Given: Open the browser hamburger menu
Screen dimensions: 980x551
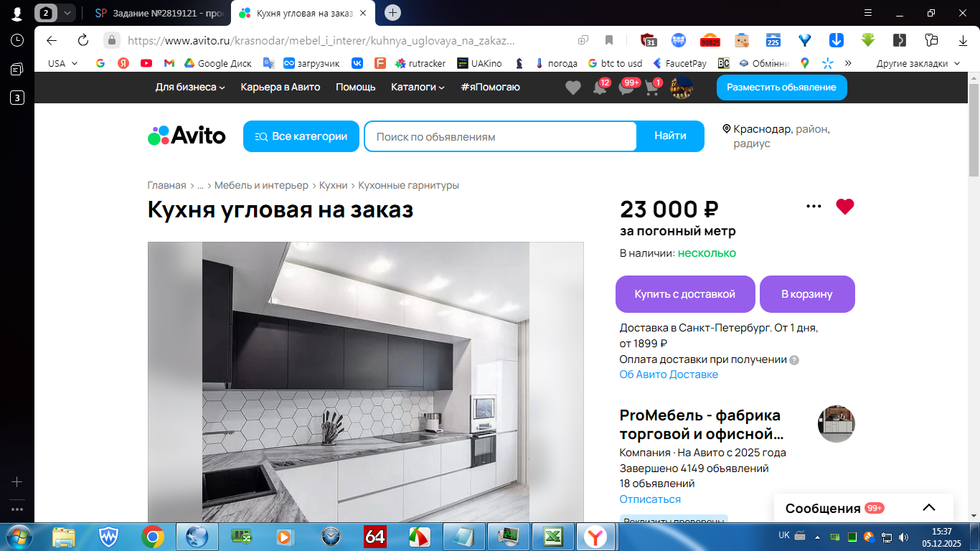Looking at the screenshot, I should 868,12.
